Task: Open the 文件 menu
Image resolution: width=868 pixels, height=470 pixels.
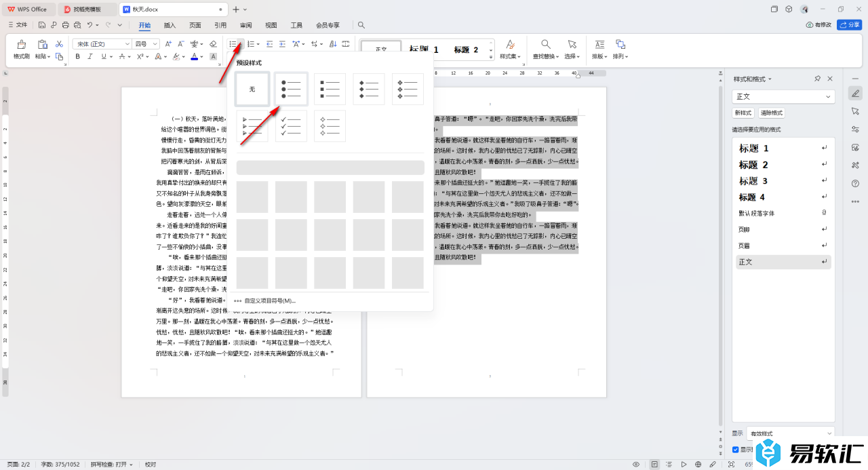Action: pos(18,25)
